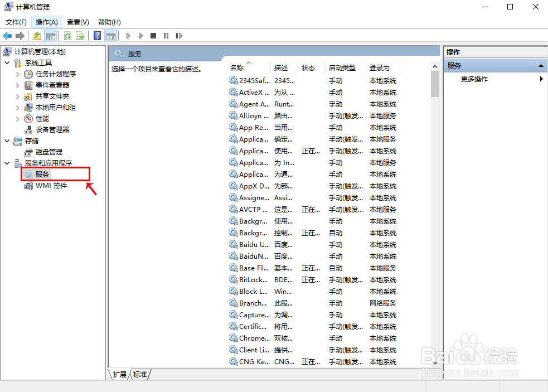Open the 文件(F) menu
This screenshot has width=548, height=392.
pos(16,22)
